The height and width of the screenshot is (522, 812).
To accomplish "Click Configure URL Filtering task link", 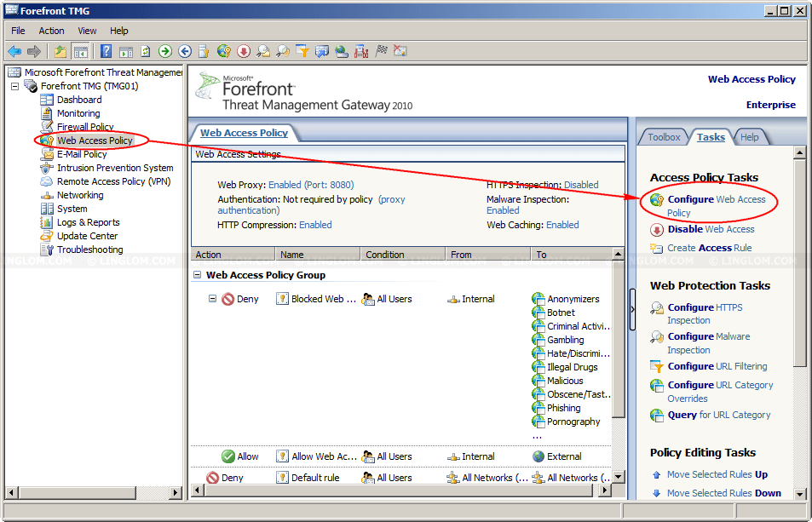I will click(717, 366).
